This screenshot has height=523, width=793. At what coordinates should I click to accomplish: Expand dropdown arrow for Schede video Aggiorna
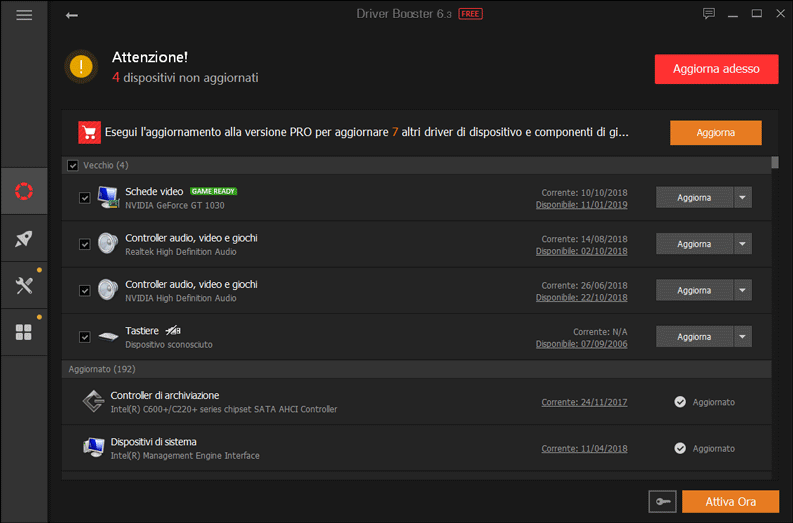click(742, 197)
